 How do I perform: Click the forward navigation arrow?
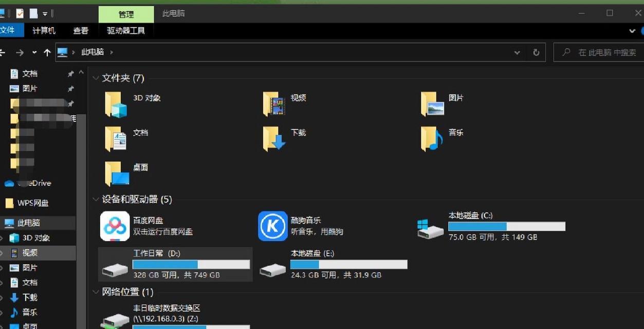[x=20, y=52]
